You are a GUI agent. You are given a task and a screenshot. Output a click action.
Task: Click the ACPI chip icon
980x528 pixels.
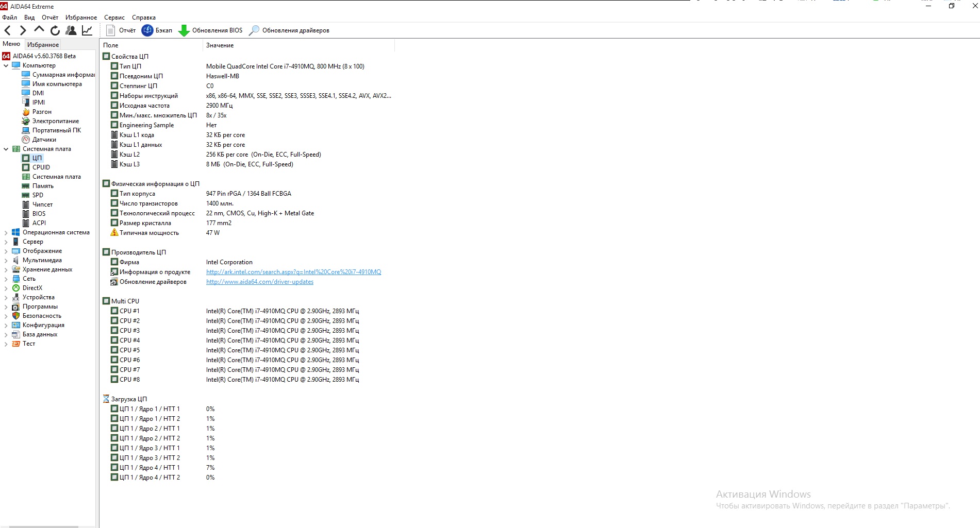point(26,223)
